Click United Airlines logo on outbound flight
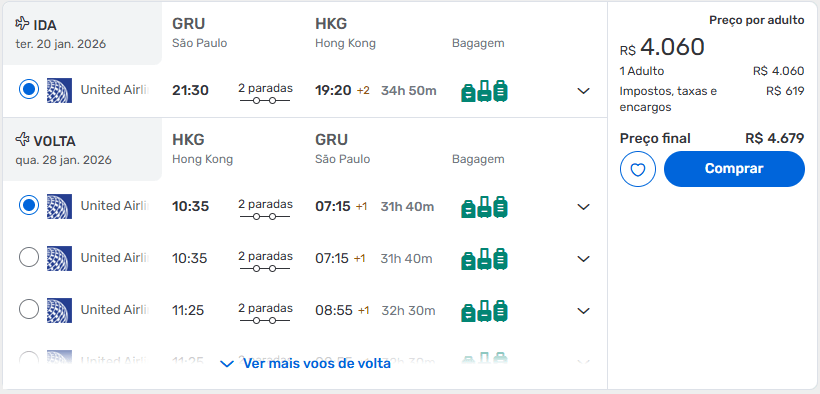The height and width of the screenshot is (394, 820). [59, 91]
